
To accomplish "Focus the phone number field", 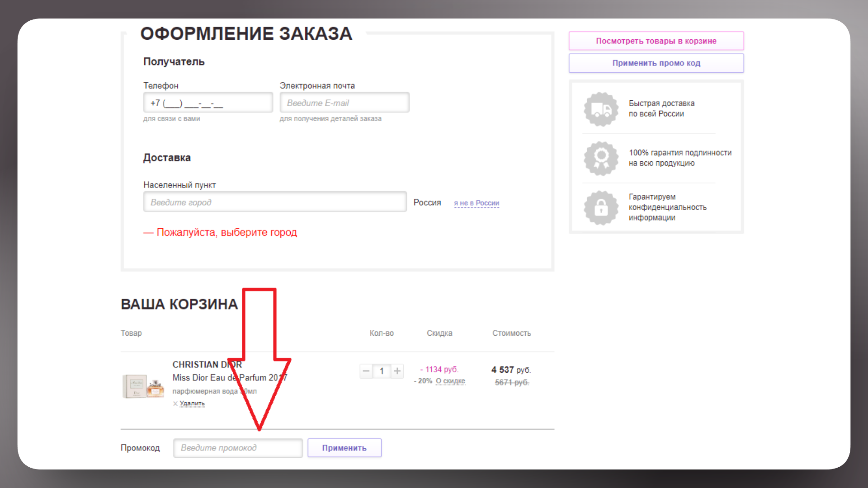I will (208, 103).
